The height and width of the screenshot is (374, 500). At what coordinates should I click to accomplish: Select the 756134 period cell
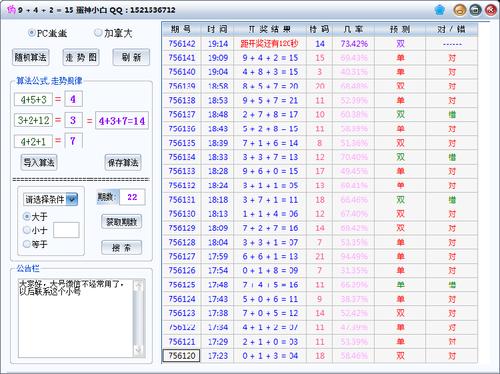[182, 157]
